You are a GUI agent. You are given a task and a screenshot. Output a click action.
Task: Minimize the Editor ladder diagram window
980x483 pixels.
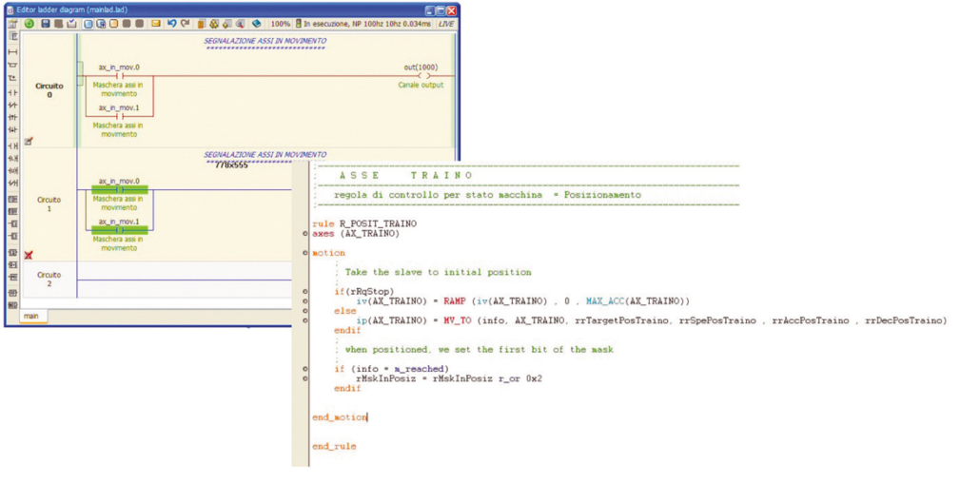(x=429, y=10)
